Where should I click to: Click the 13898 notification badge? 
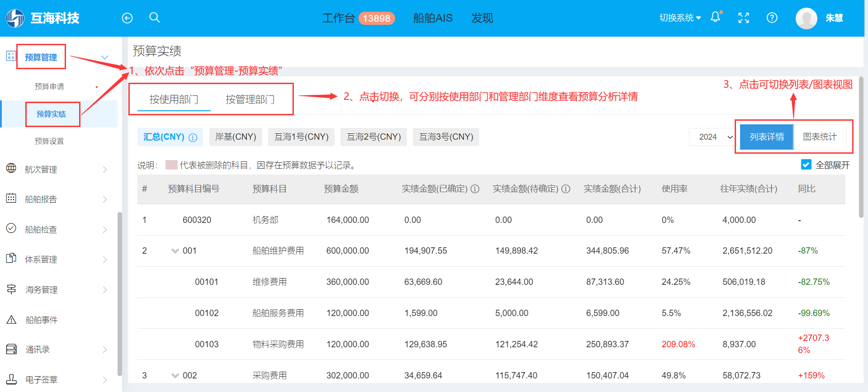point(377,18)
